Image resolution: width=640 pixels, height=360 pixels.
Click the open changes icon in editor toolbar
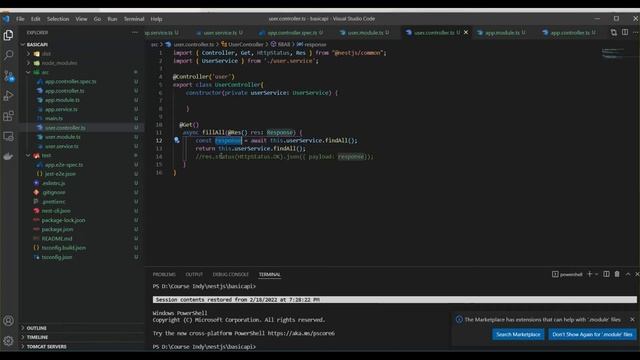[x=613, y=32]
